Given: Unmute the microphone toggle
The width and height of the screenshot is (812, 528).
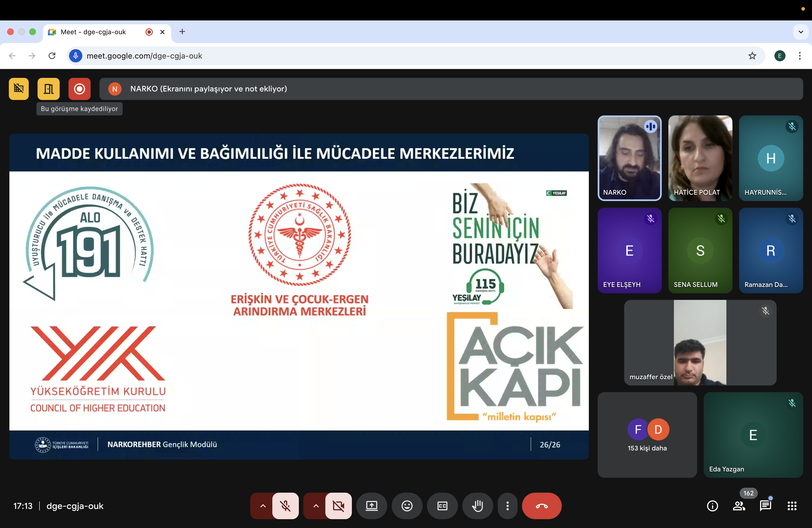Looking at the screenshot, I should click(286, 506).
